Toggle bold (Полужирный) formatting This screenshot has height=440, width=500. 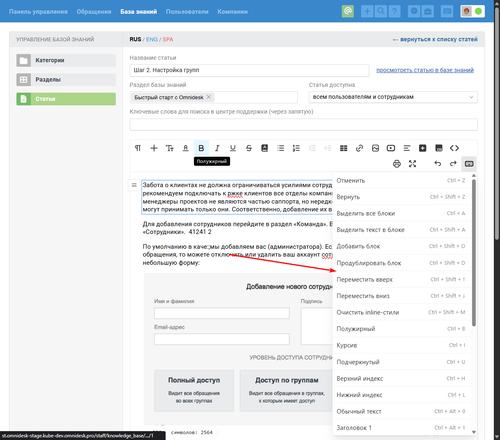coord(201,148)
